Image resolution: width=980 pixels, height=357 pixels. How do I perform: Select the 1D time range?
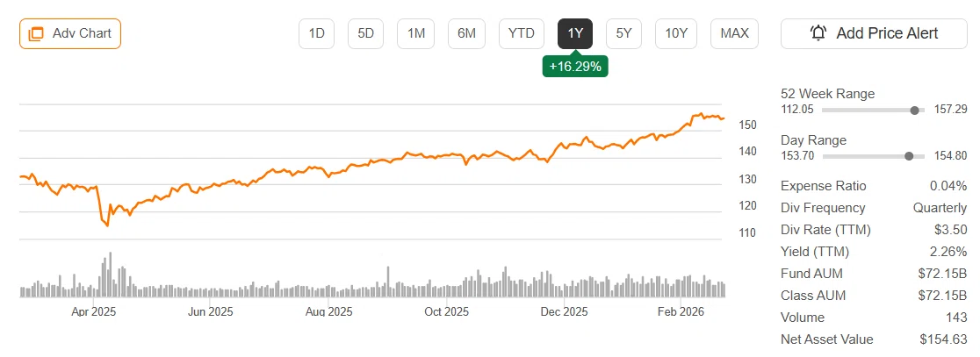(316, 33)
